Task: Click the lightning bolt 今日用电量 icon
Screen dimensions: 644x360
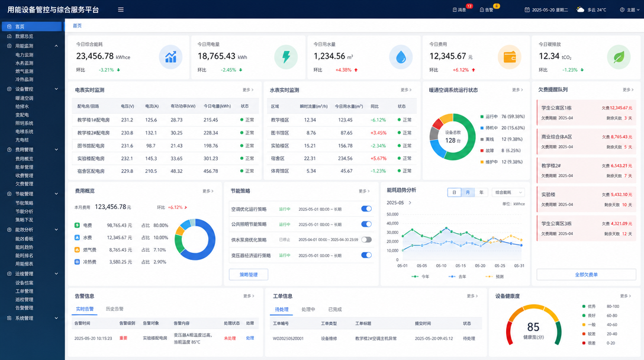Action: point(286,57)
